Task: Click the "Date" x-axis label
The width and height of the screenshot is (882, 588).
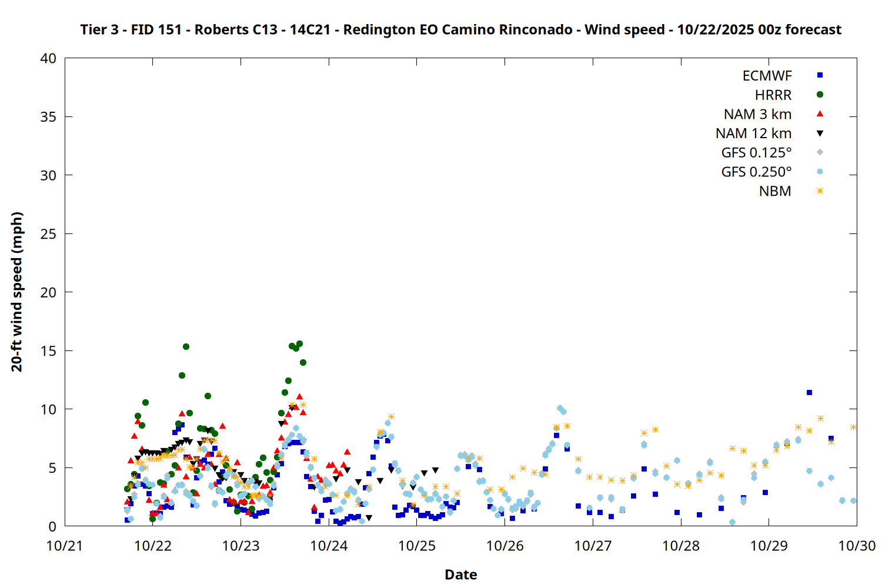Action: 460,574
